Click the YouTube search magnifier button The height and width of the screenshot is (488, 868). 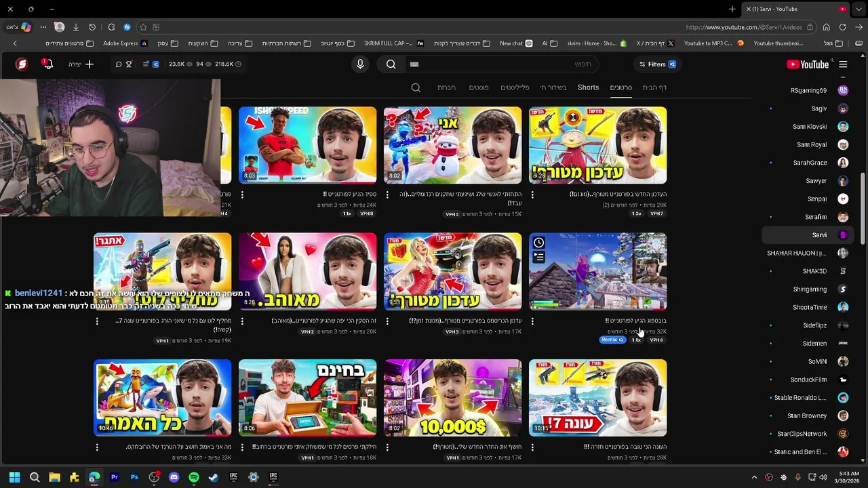pyautogui.click(x=391, y=64)
